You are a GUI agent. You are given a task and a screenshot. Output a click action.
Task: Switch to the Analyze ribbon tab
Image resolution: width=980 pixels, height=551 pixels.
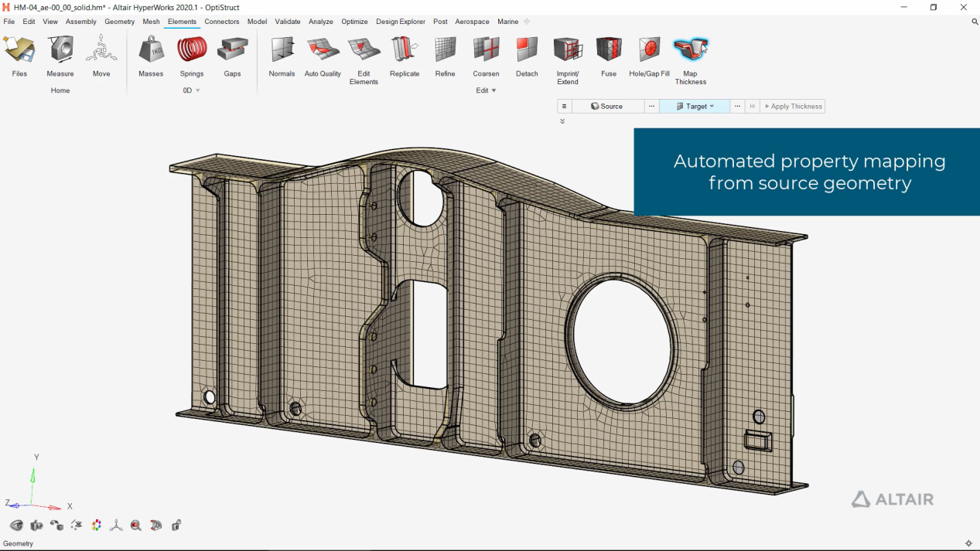click(321, 22)
